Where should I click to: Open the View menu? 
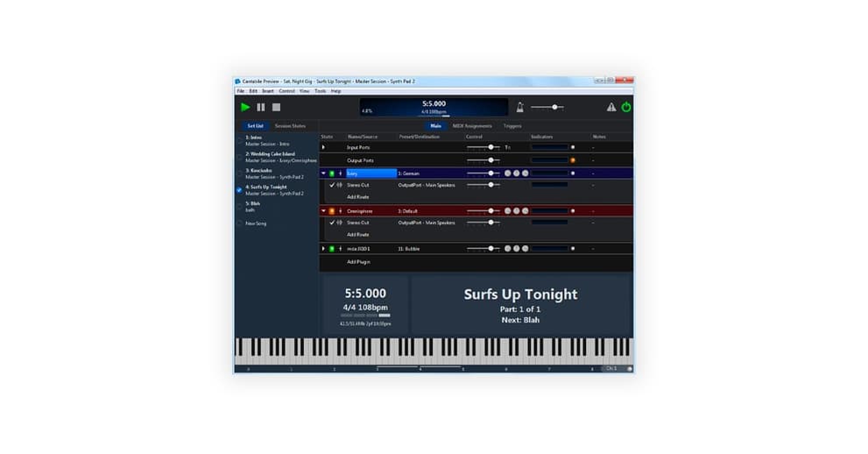[x=305, y=91]
